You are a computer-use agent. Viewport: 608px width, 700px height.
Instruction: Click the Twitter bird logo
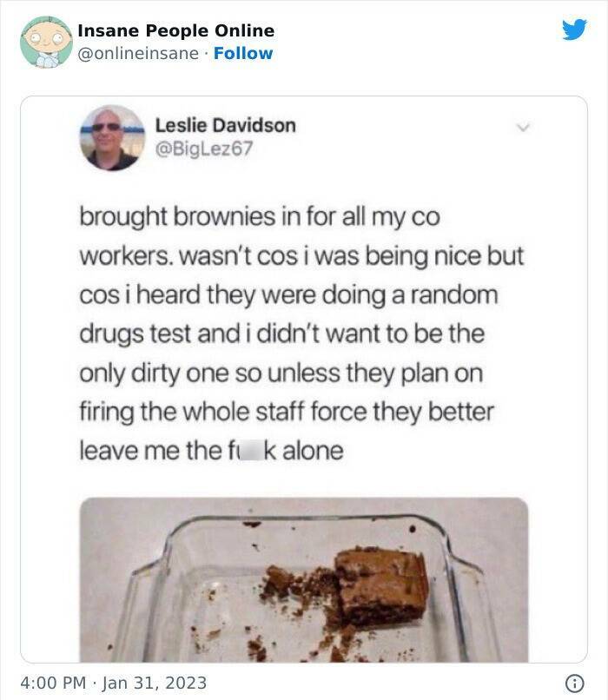[x=574, y=30]
